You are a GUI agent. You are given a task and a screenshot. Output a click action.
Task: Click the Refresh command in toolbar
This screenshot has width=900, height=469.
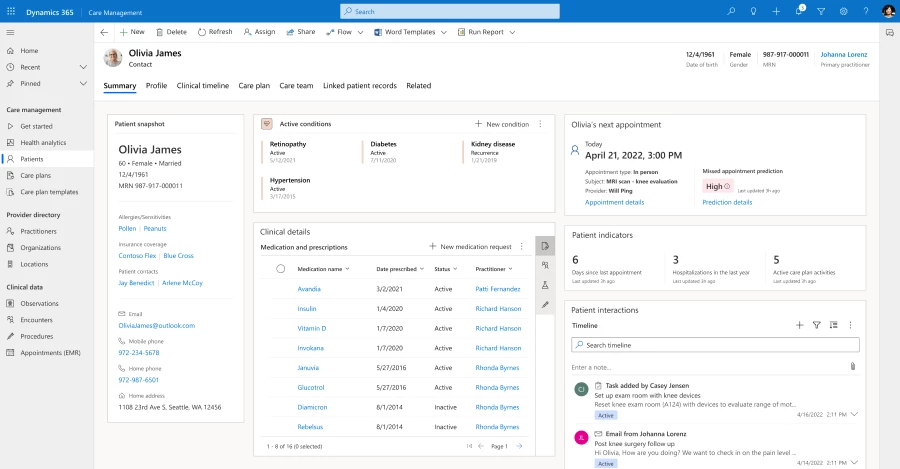coord(214,32)
